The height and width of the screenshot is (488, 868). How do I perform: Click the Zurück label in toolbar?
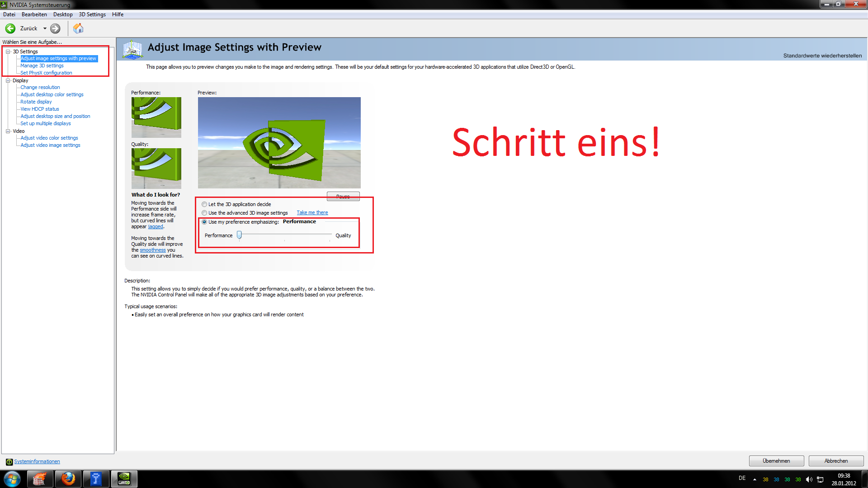click(x=28, y=28)
